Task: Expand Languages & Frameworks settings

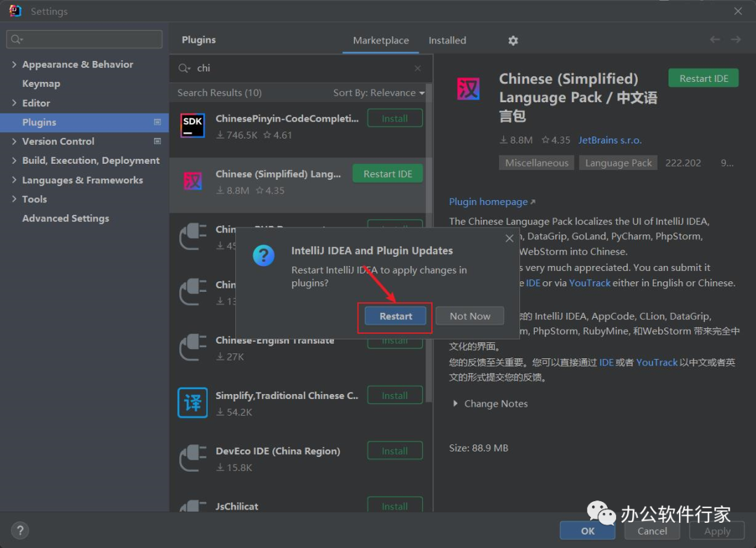Action: (x=14, y=180)
